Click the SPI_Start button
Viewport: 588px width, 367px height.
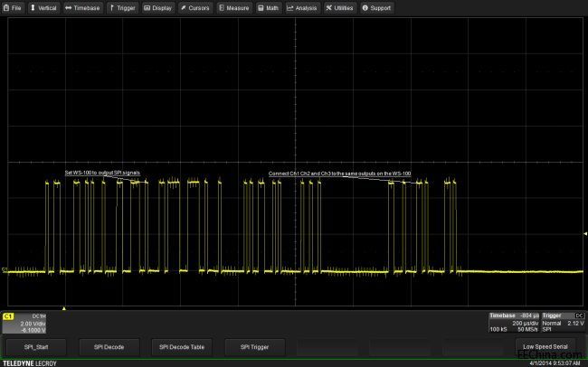tap(36, 347)
